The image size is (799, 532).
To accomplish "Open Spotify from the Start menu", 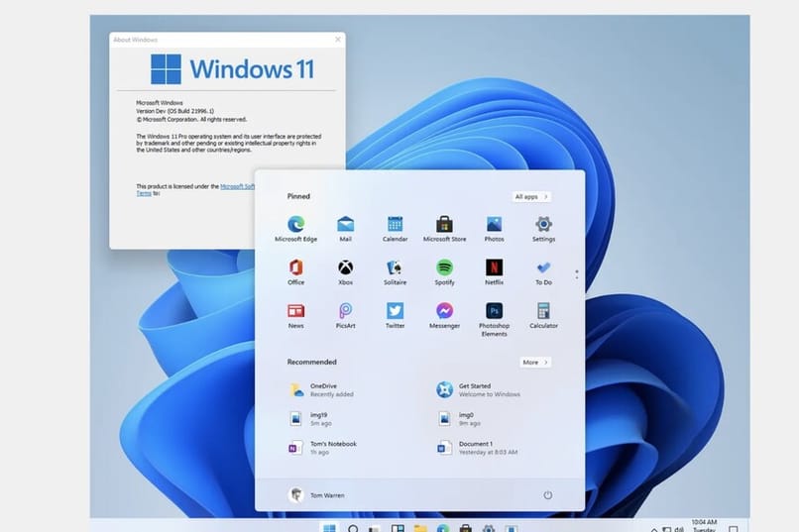I will pos(444,271).
